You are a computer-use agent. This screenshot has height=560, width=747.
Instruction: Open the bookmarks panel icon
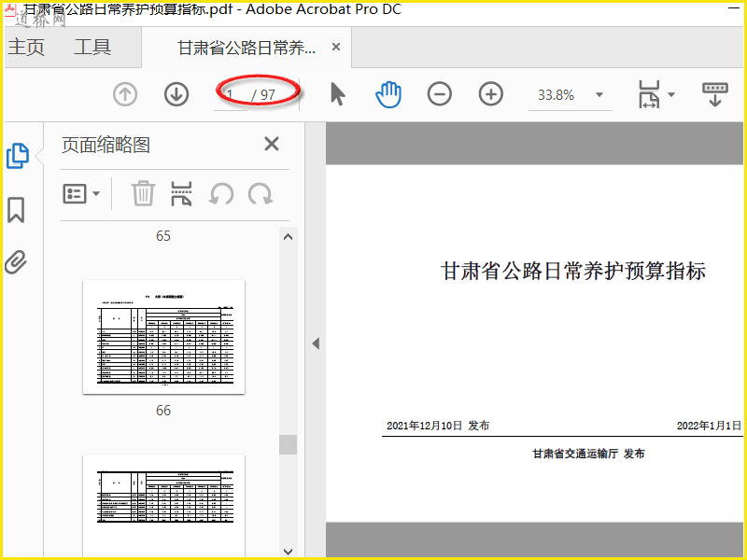coord(16,210)
